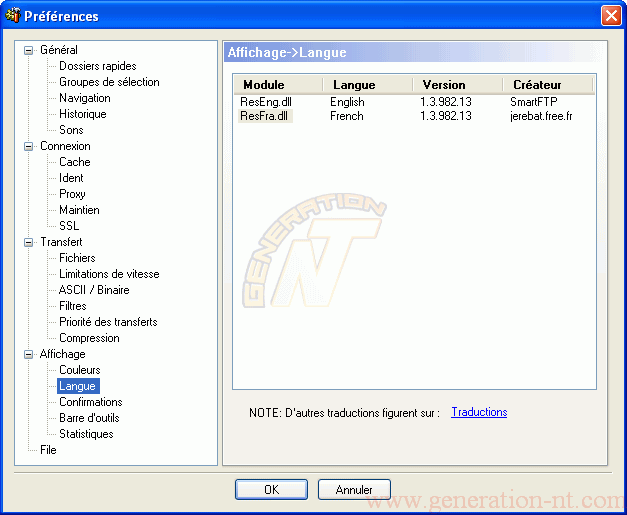Viewport: 627px width, 515px height.
Task: Select the File tree item
Action: (48, 450)
